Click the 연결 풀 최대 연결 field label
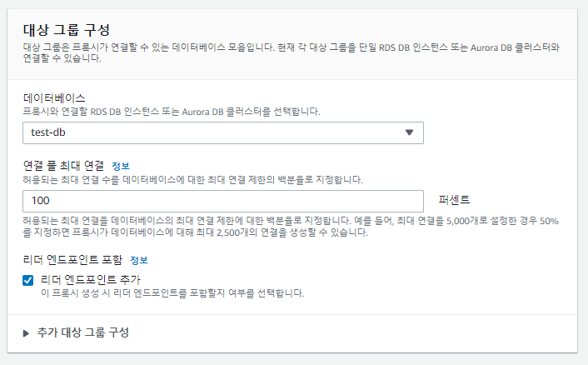 (63, 166)
